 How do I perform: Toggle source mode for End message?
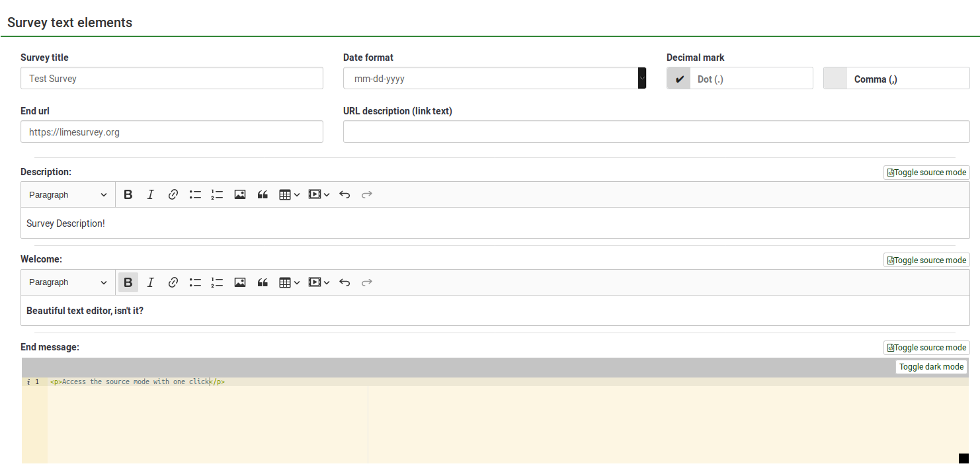926,348
